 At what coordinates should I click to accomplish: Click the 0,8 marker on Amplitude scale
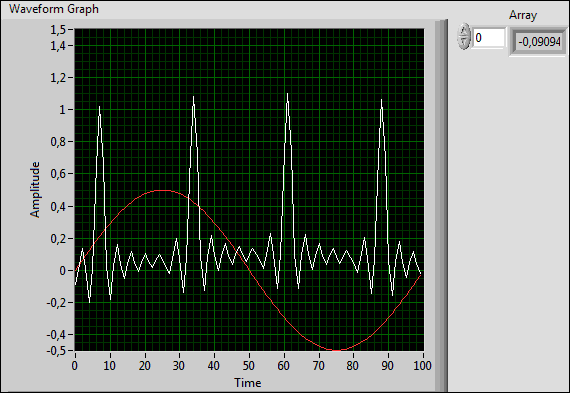59,141
